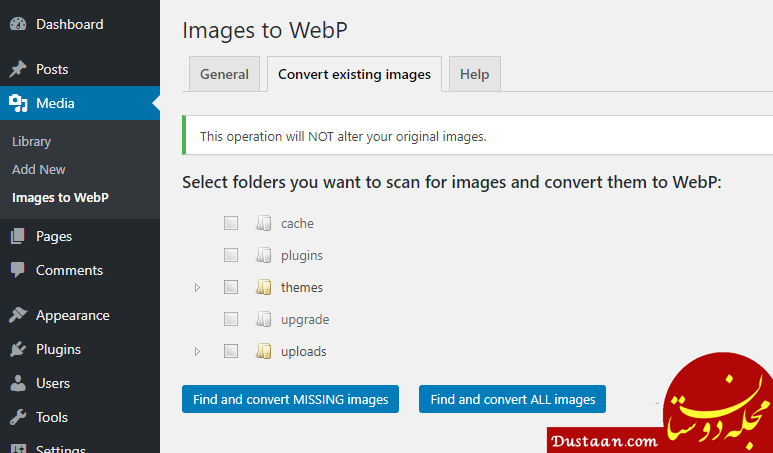Open Plugins from the admin sidebar
Image resolution: width=773 pixels, height=453 pixels.
tap(80, 349)
